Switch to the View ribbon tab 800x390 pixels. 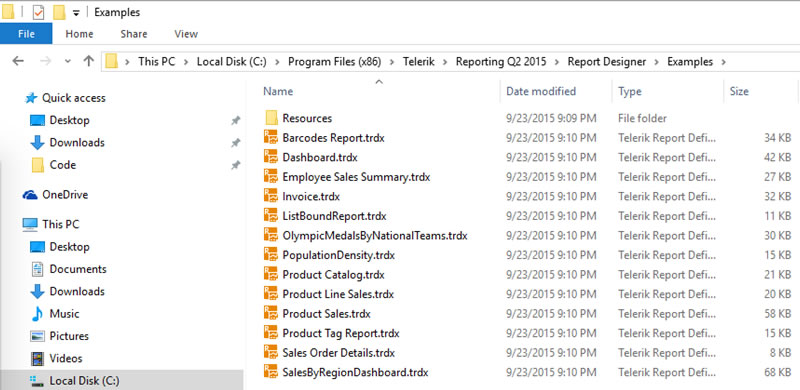click(x=186, y=34)
